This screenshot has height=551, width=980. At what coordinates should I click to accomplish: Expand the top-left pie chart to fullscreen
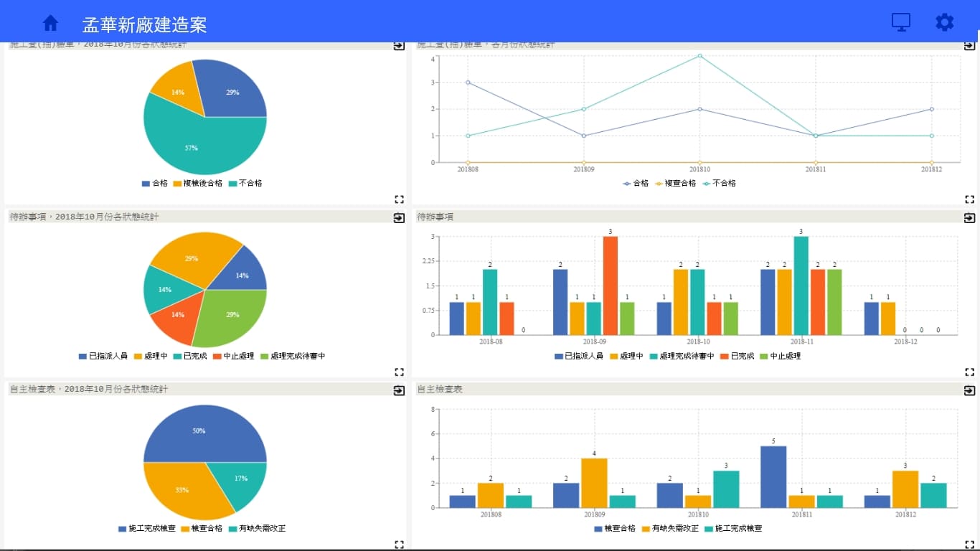pos(400,199)
